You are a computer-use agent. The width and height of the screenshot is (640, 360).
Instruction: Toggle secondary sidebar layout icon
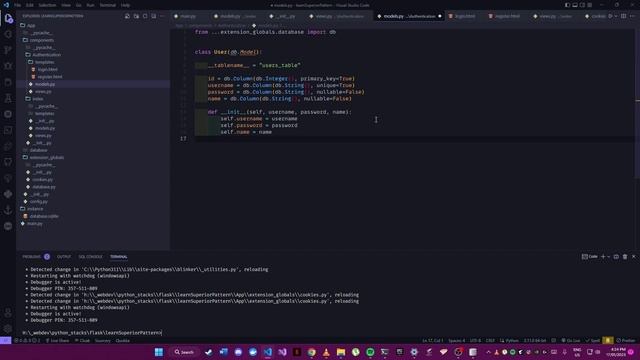point(582,5)
